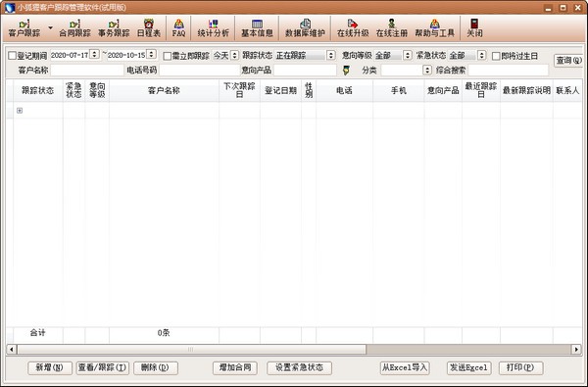Sort by 手机 column header
588x387 pixels.
point(399,90)
